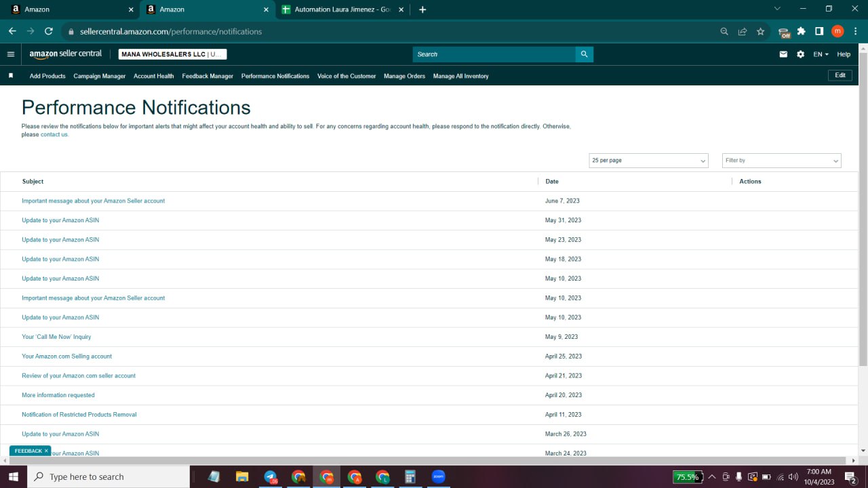Screen dimensions: 868x488
Task: Click the amazon seller central logo
Action: coord(66,54)
